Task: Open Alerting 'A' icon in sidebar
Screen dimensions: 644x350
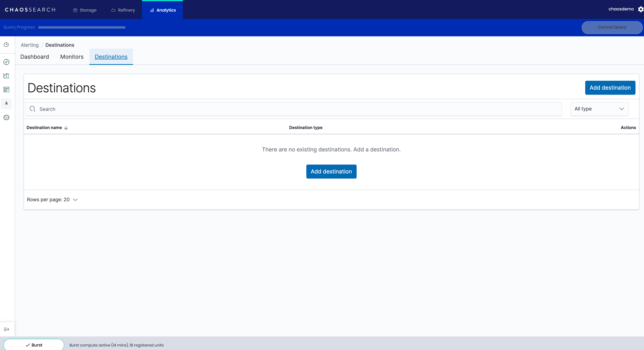Action: pos(6,103)
